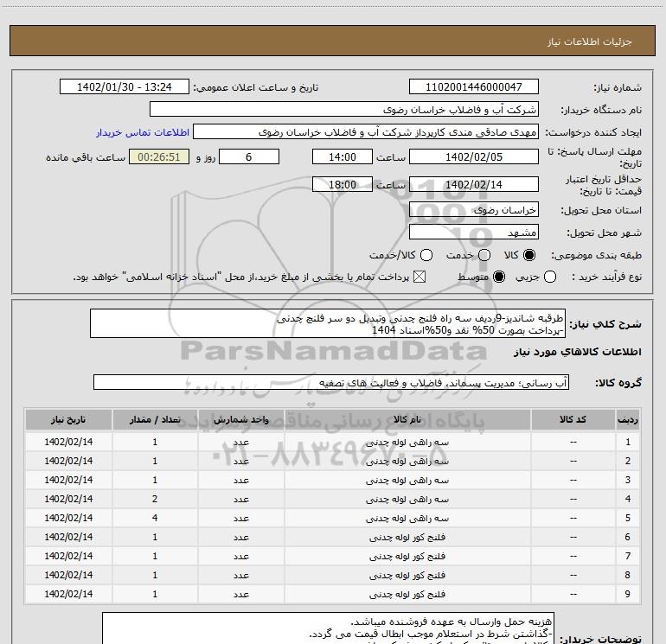Viewport: 666px width, 644px height.
Task: Click the need number field 1102001446000047
Action: 474,86
